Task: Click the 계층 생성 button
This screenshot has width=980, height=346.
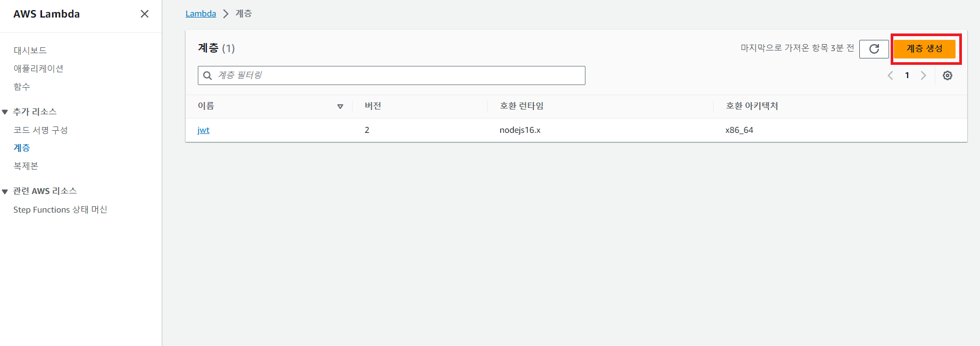Action: (x=925, y=49)
